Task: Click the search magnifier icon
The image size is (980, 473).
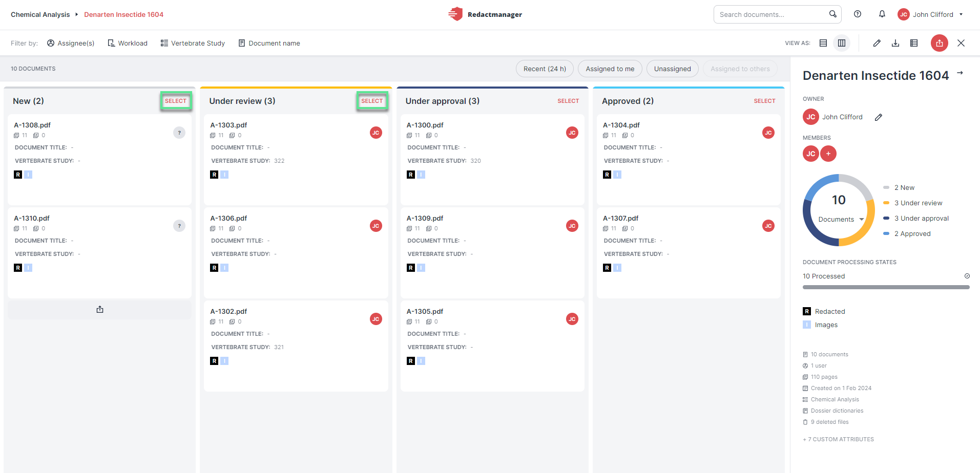Action: click(x=833, y=14)
